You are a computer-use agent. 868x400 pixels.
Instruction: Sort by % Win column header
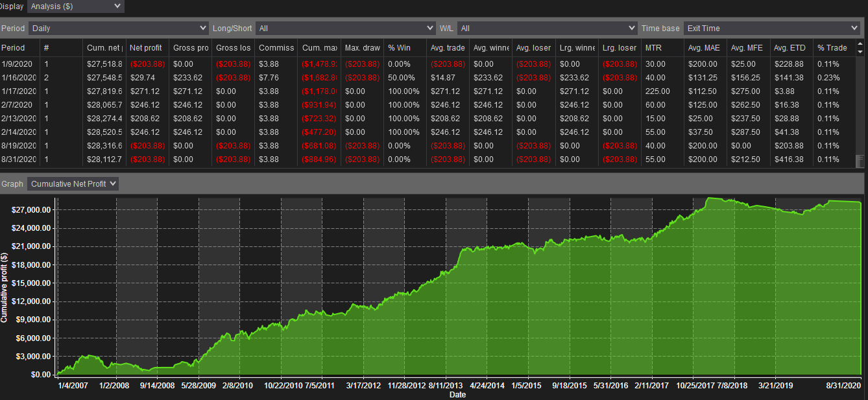(x=405, y=47)
